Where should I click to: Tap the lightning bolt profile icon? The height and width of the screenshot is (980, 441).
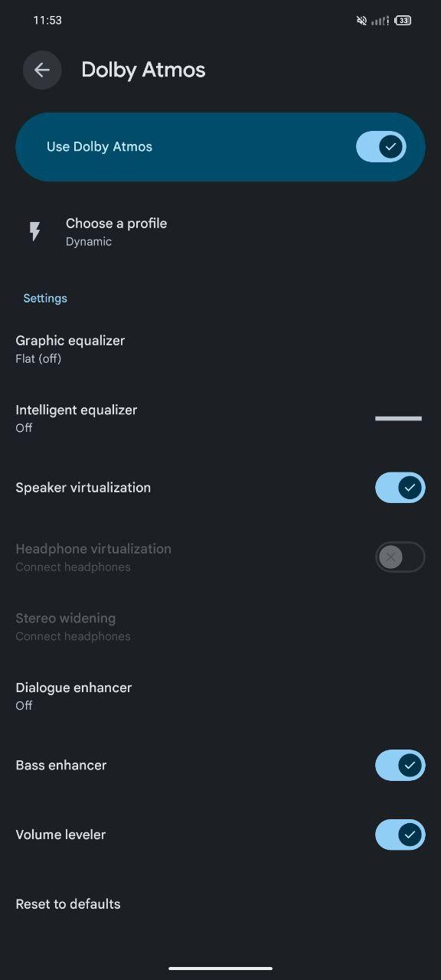[34, 232]
